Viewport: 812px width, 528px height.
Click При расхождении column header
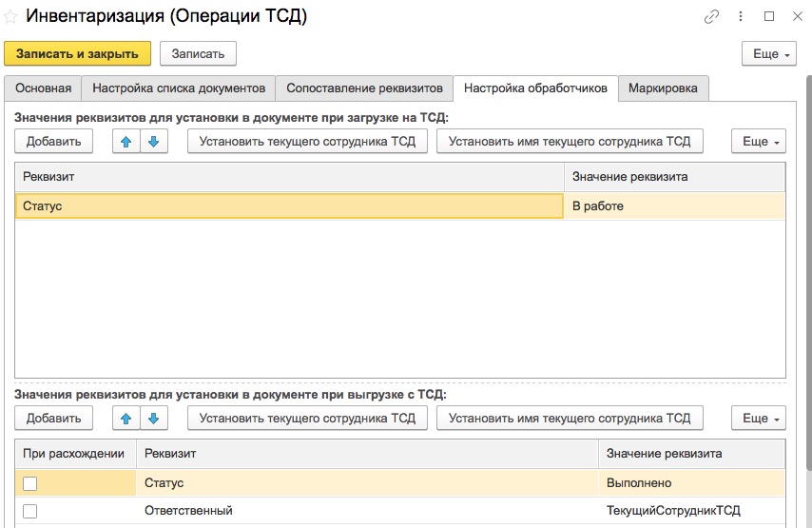point(76,454)
